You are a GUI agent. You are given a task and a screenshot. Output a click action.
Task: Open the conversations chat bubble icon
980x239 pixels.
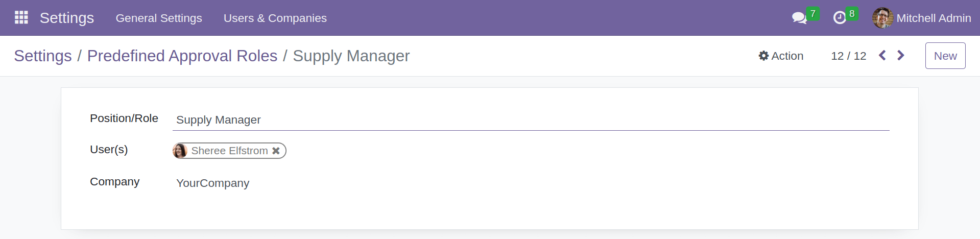(x=799, y=18)
